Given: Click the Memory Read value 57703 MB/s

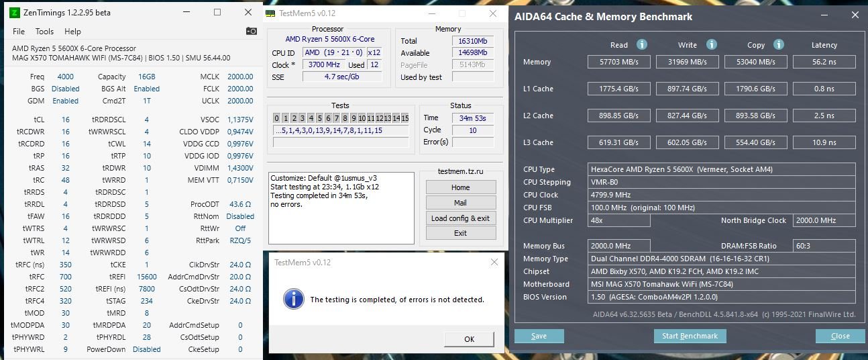Looking at the screenshot, I should tap(618, 62).
